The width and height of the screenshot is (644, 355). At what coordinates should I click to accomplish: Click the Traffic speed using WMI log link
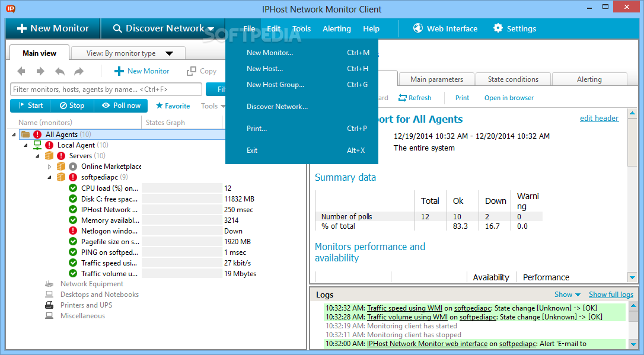[x=404, y=308]
